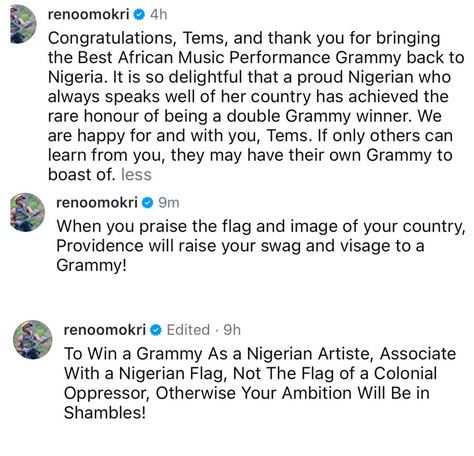Click the 'Edited' label on the last comment

click(188, 330)
